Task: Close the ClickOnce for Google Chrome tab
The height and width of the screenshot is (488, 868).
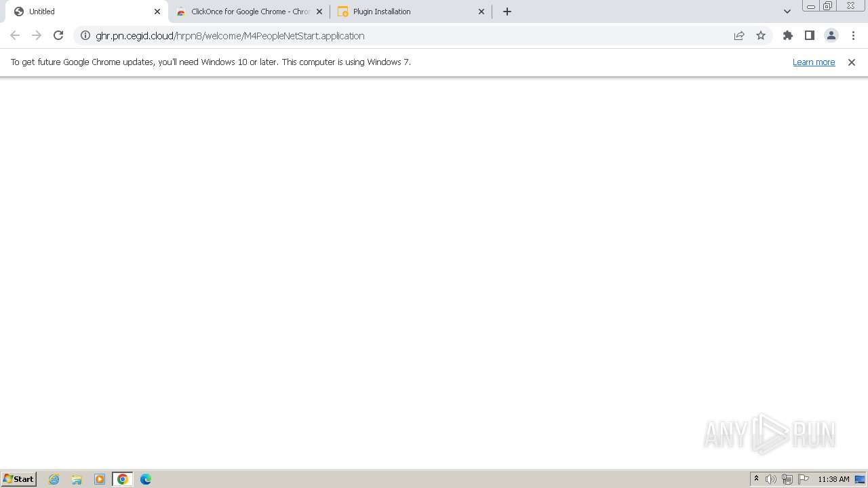Action: click(x=319, y=12)
